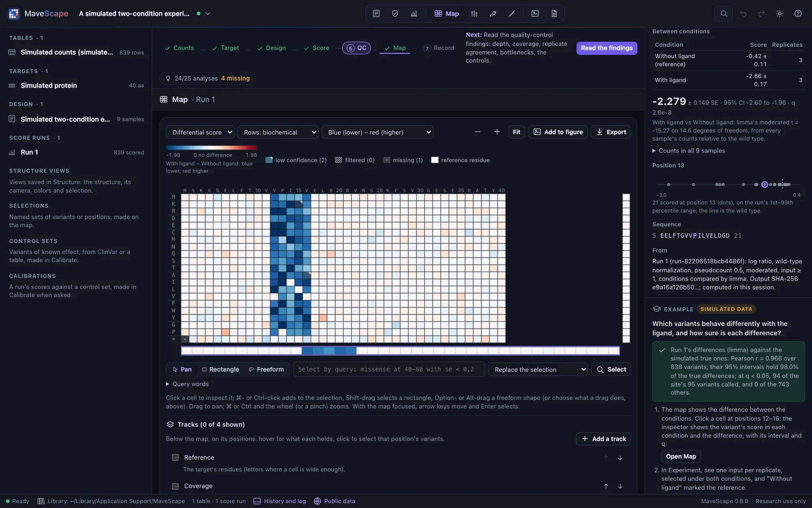
Task: Click the search magnifier icon
Action: [x=724, y=13]
